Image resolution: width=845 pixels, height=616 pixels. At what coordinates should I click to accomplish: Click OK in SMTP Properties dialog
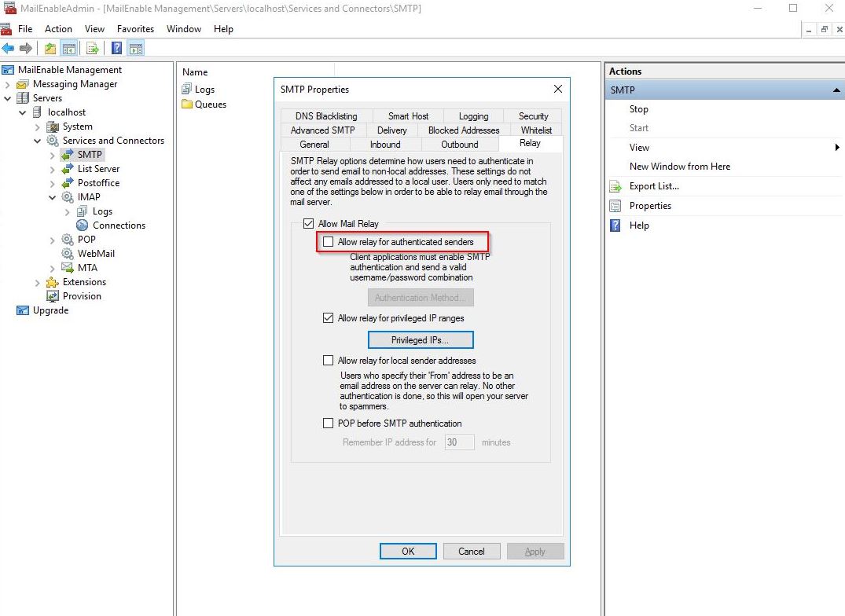tap(408, 552)
